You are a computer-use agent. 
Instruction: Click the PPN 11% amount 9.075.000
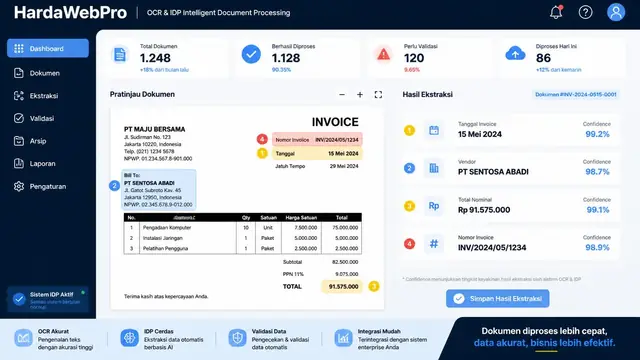coord(347,274)
